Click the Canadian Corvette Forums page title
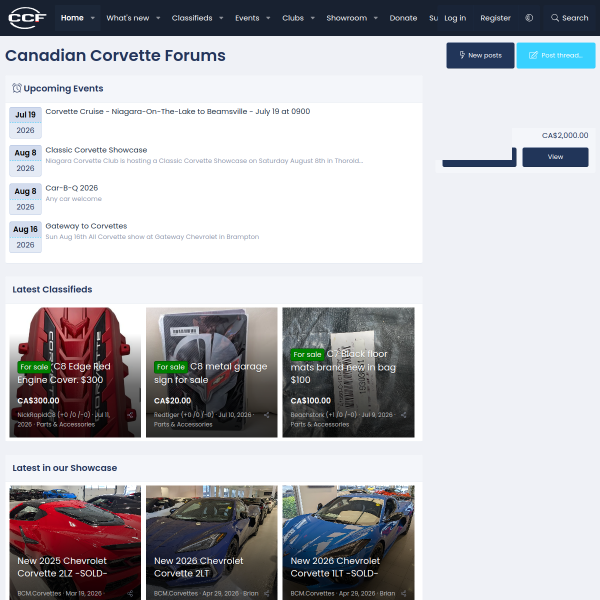This screenshot has width=600, height=600. 115,55
